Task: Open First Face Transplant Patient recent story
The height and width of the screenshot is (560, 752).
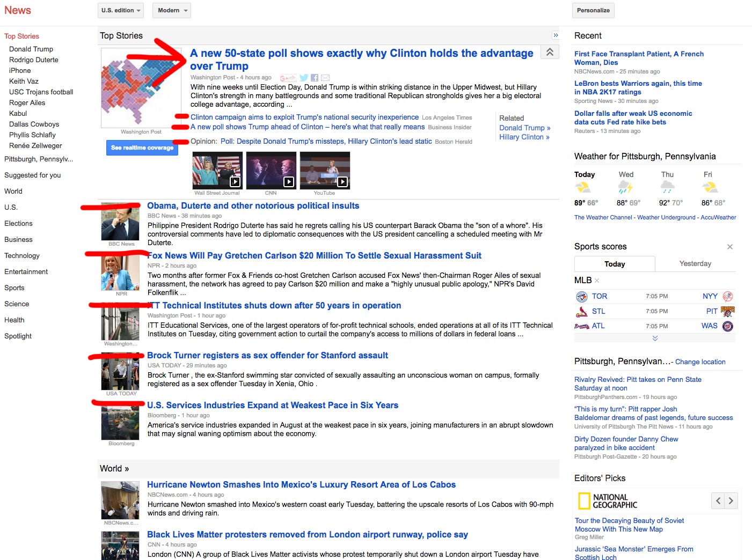Action: point(639,58)
